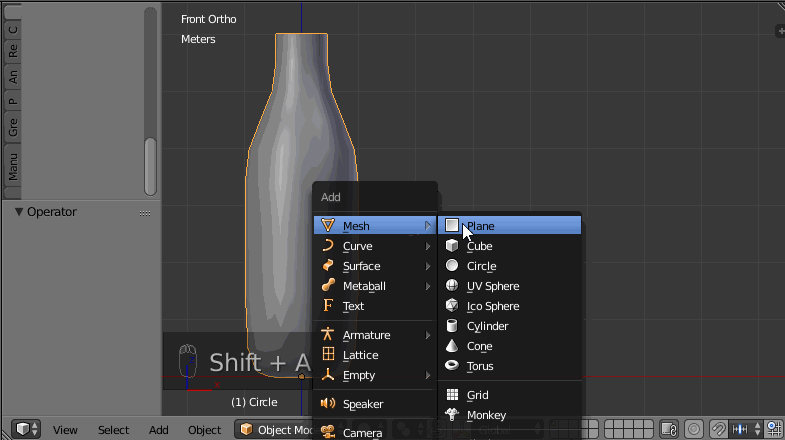This screenshot has height=440, width=785.
Task: Open the Metaball submenu
Action: (x=375, y=286)
